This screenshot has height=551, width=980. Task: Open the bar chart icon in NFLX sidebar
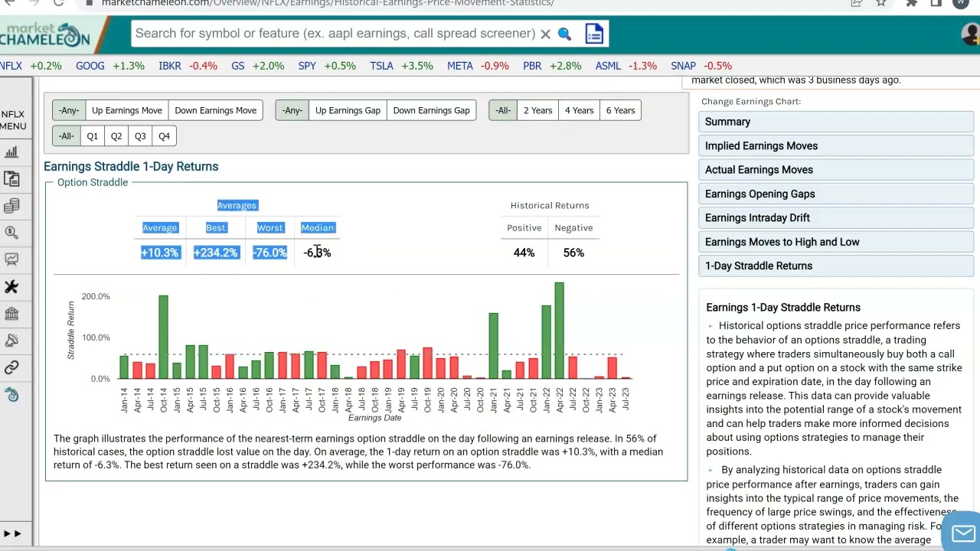pos(11,152)
